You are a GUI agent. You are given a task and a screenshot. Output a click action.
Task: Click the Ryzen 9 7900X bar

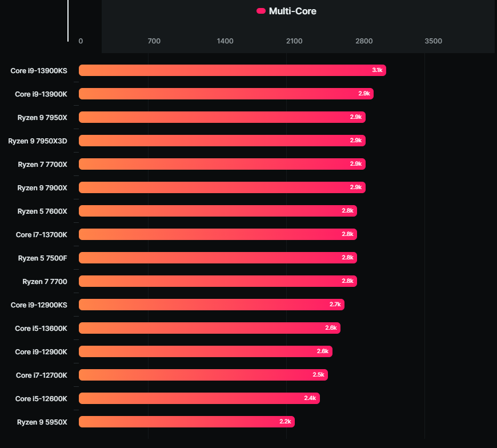pyautogui.click(x=222, y=187)
